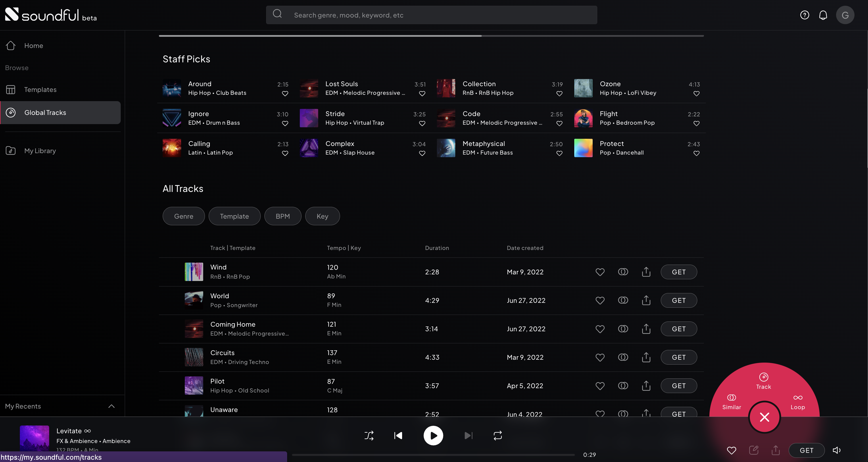The image size is (868, 462).
Task: Open the Template filter
Action: tap(235, 216)
